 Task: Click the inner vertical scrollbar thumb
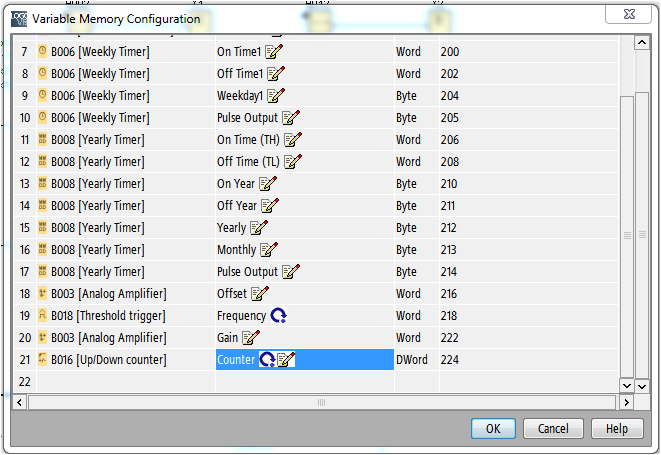627,236
